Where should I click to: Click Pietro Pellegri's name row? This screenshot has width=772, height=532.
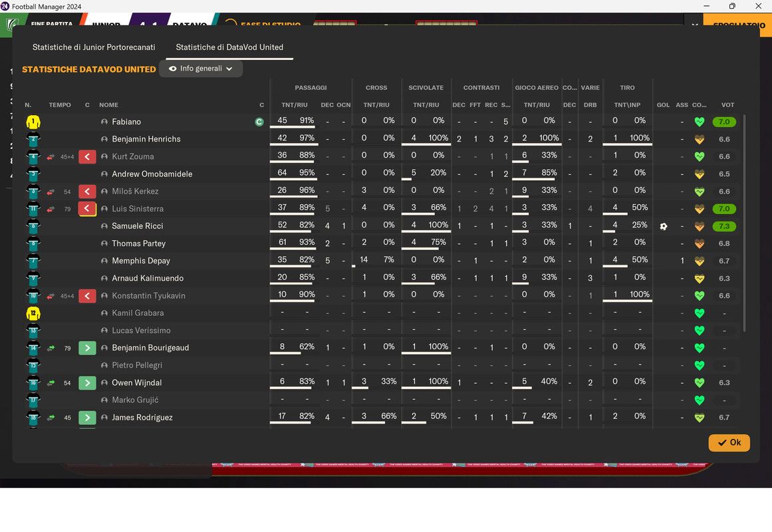[x=136, y=365]
